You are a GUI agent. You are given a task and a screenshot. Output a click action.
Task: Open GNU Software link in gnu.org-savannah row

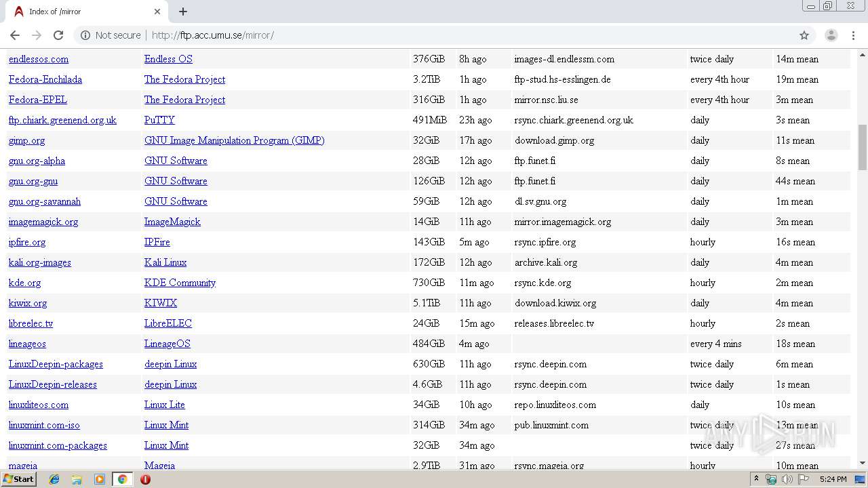(176, 201)
